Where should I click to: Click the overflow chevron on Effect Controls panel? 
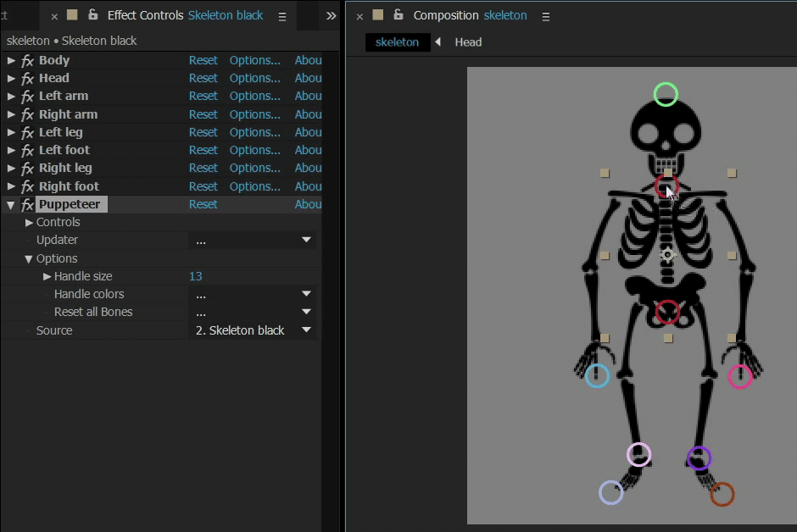pyautogui.click(x=331, y=15)
